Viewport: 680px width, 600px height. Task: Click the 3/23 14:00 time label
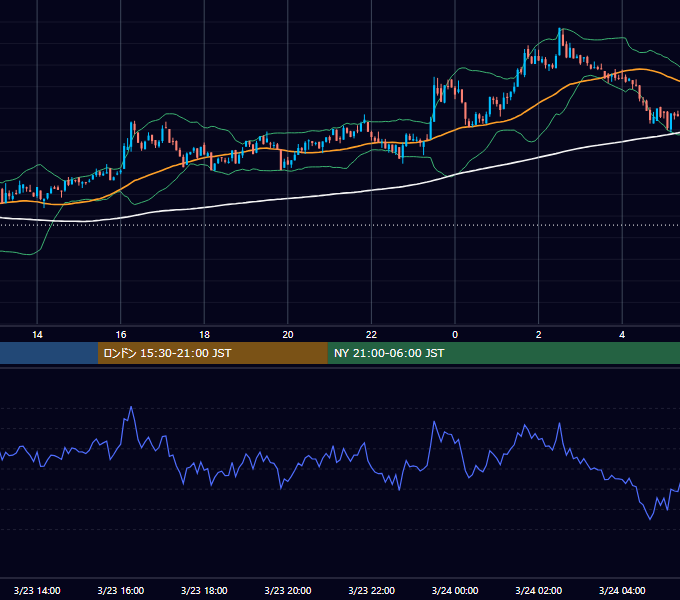point(37,590)
